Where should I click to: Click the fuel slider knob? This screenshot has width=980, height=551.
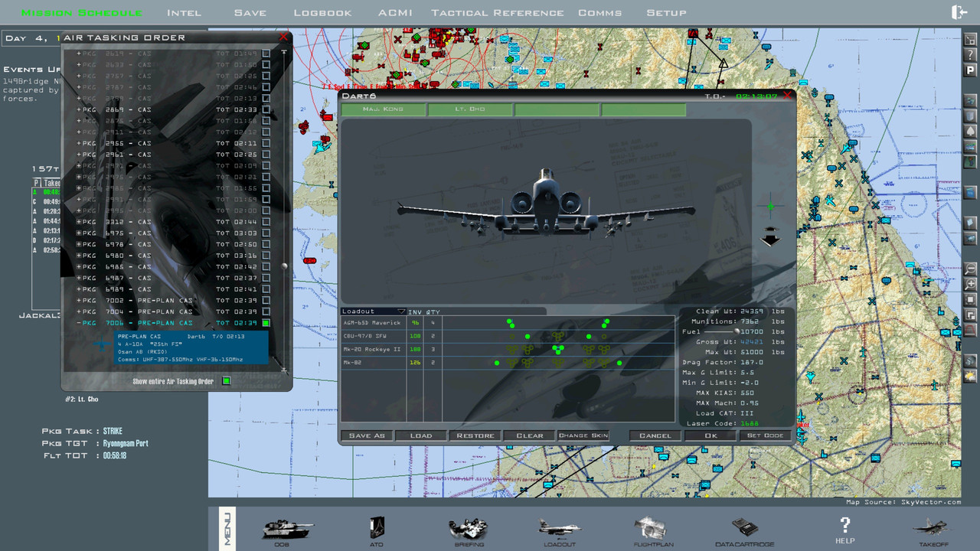(x=737, y=331)
